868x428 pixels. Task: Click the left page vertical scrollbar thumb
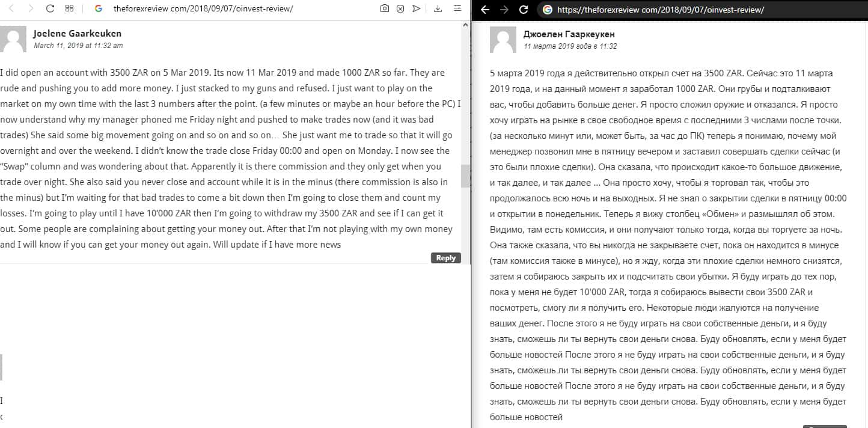click(465, 176)
